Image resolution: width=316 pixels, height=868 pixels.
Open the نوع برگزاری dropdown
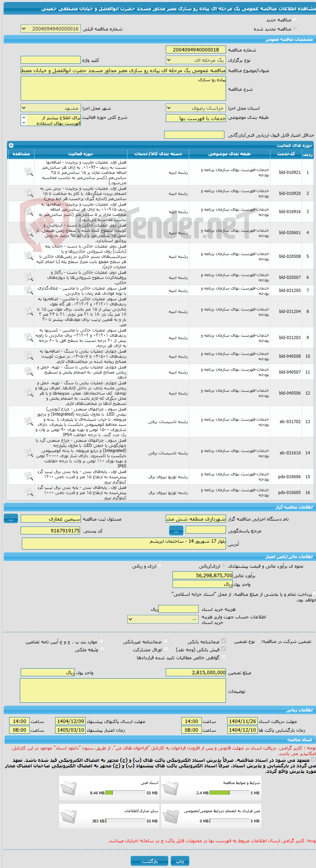coord(195,60)
